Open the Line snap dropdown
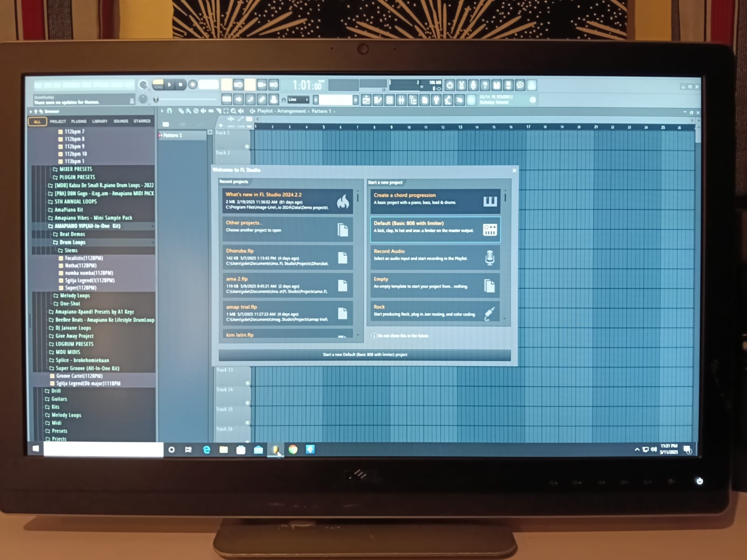The height and width of the screenshot is (560, 747). [x=297, y=99]
